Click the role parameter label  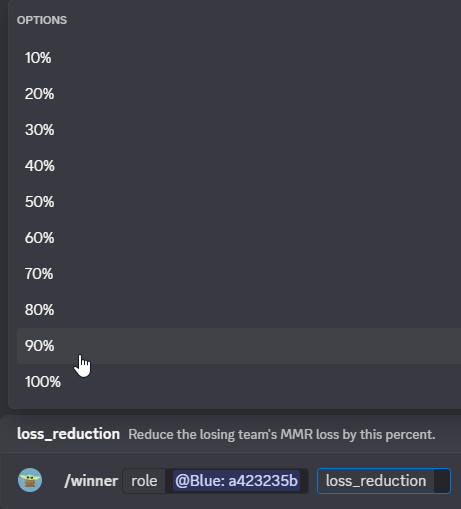(144, 481)
